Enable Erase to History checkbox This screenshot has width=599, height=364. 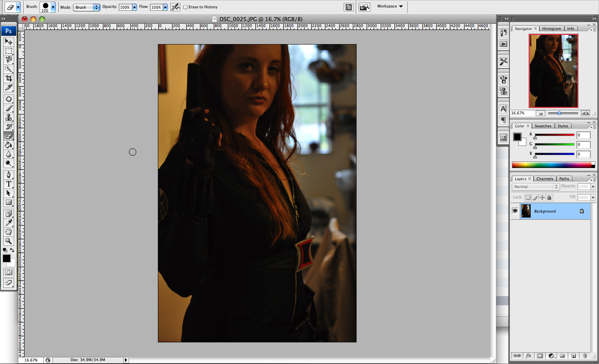pyautogui.click(x=185, y=7)
